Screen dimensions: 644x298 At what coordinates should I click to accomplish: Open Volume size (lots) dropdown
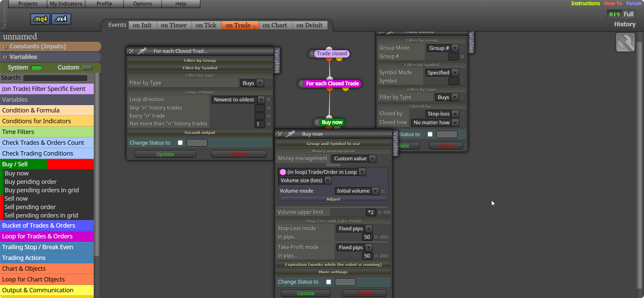pos(305,180)
